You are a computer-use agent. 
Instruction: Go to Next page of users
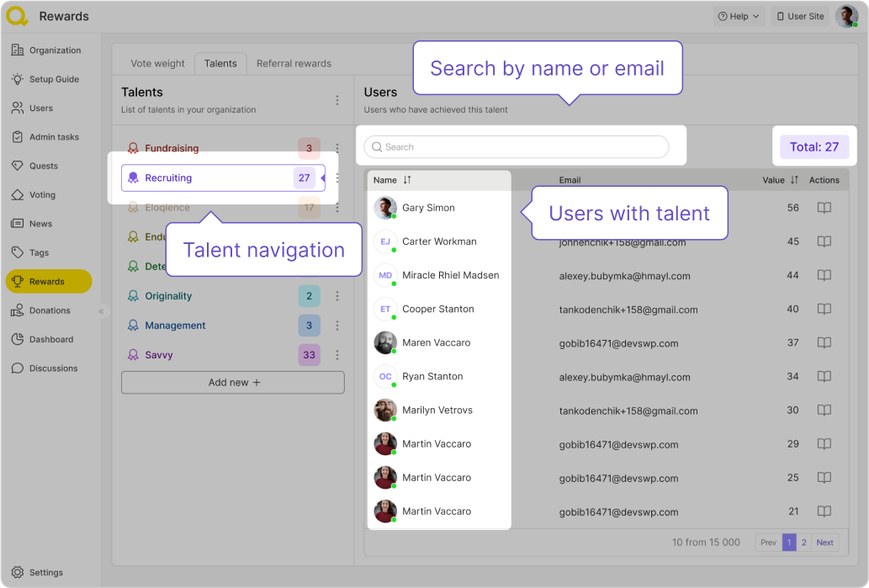[824, 543]
